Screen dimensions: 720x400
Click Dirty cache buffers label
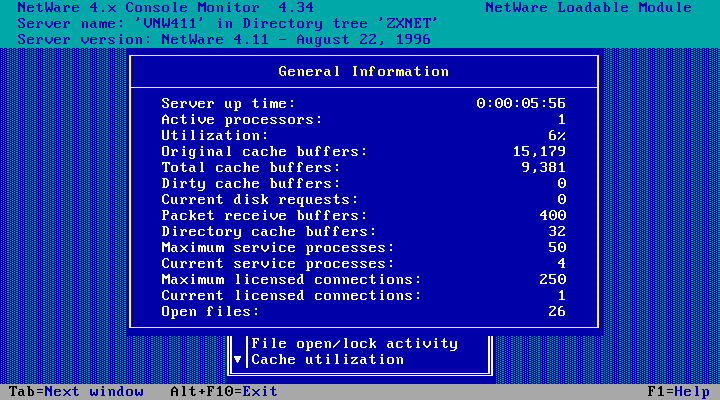tap(251, 184)
